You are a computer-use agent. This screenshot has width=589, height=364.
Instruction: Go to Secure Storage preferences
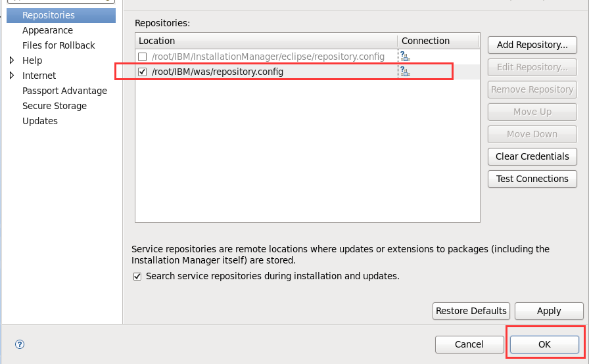tap(55, 106)
